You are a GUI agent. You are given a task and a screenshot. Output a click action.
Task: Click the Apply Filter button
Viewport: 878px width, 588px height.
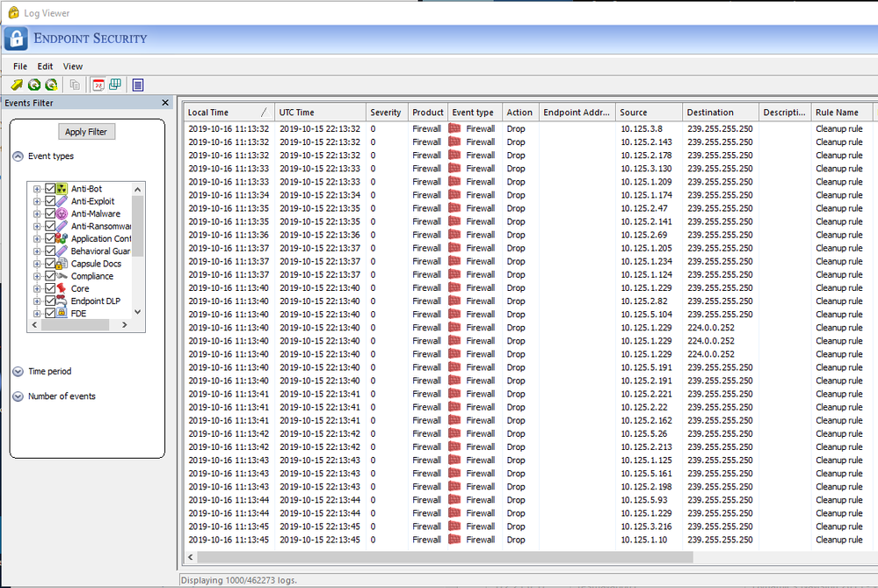coord(86,132)
